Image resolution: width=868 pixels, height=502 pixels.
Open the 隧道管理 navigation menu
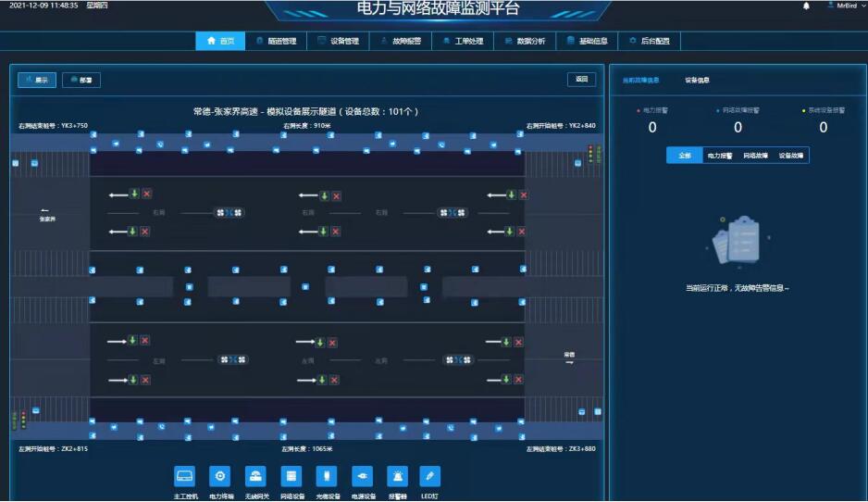[x=277, y=41]
